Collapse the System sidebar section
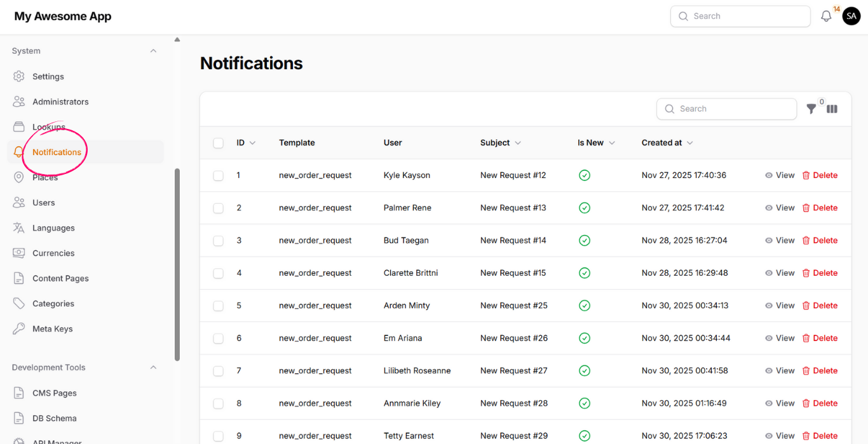This screenshot has height=444, width=868. (153, 51)
